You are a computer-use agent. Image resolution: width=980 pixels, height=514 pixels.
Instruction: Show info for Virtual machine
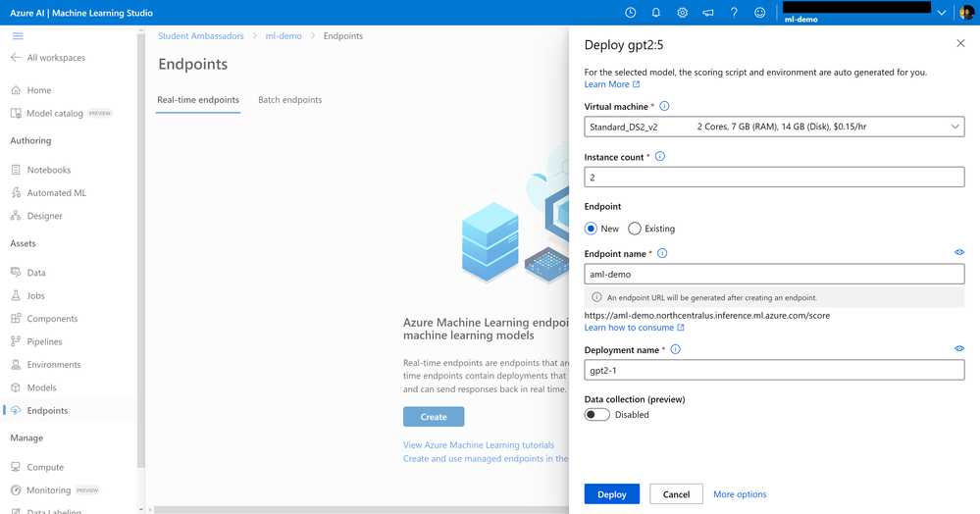pos(664,106)
